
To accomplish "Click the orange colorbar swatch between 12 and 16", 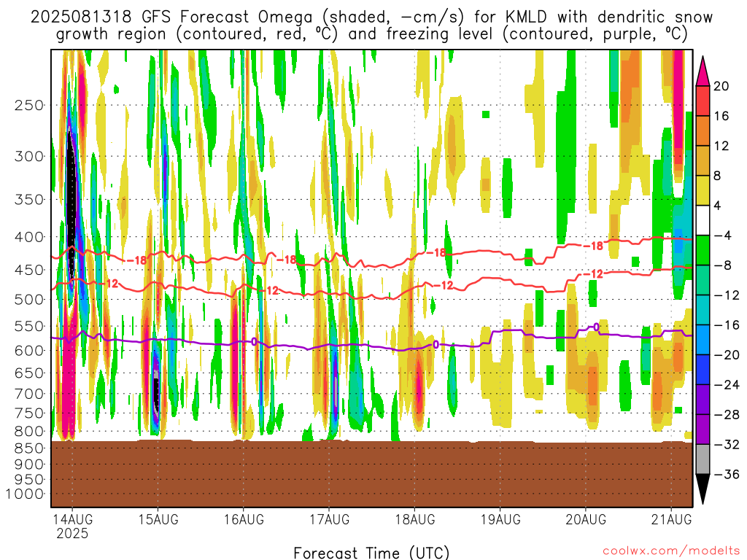I will point(703,131).
